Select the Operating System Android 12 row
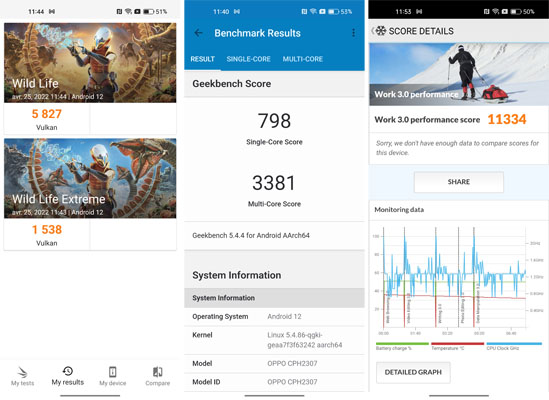The width and height of the screenshot is (549, 400). click(274, 317)
